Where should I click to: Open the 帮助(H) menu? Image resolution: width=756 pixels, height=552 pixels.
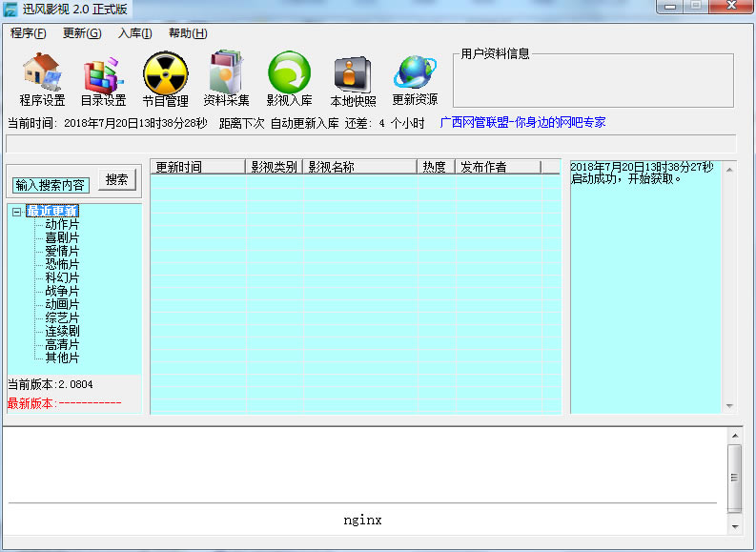[187, 33]
